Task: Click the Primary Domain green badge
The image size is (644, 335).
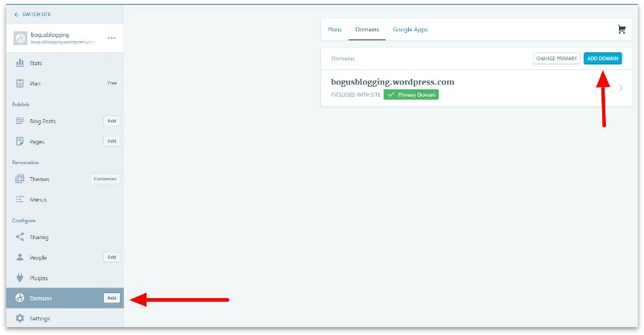Action: (411, 94)
